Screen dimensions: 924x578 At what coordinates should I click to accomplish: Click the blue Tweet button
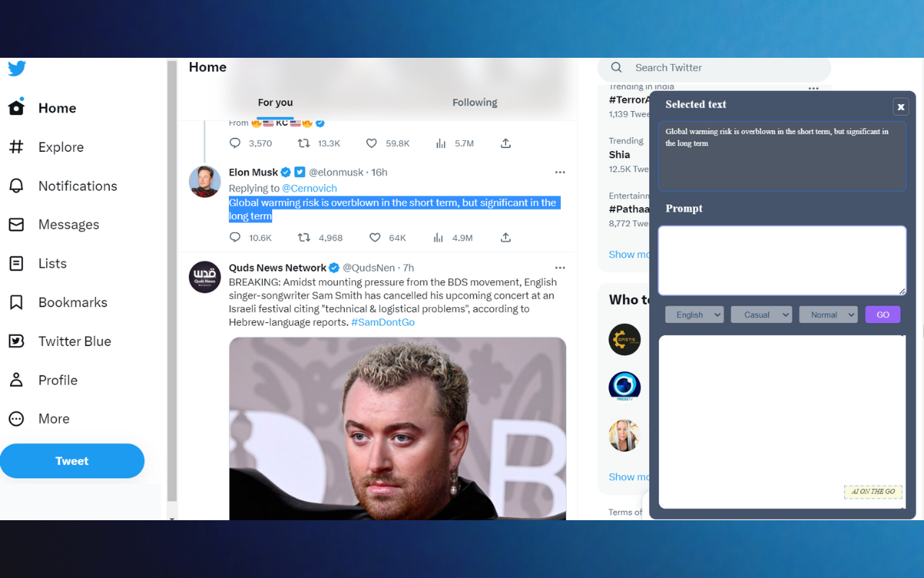72,461
